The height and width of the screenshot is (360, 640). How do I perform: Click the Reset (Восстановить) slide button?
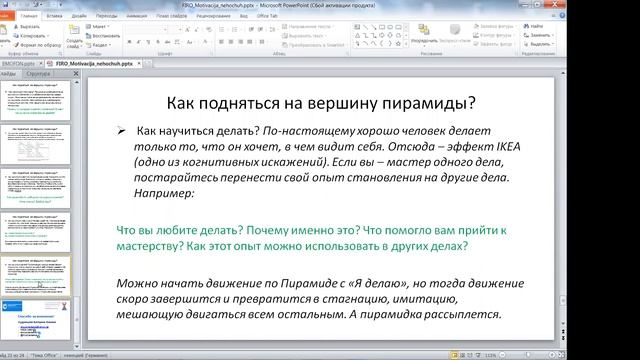pyautogui.click(x=102, y=36)
